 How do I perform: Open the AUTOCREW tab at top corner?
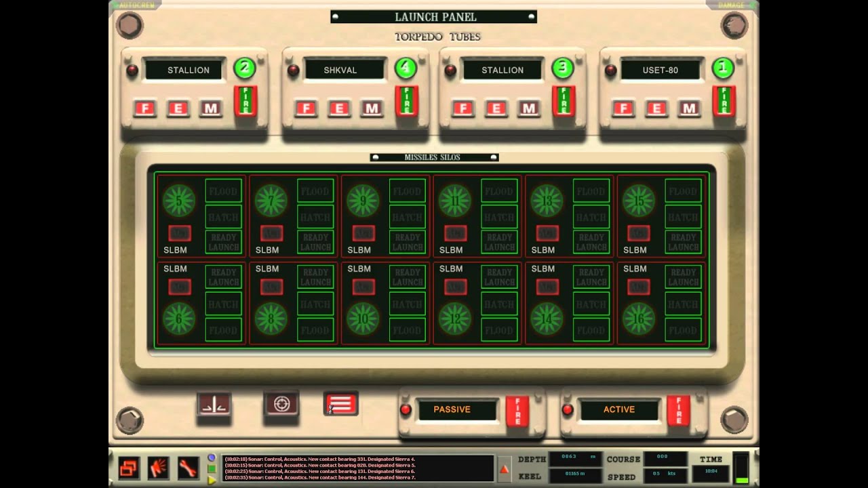click(x=138, y=5)
